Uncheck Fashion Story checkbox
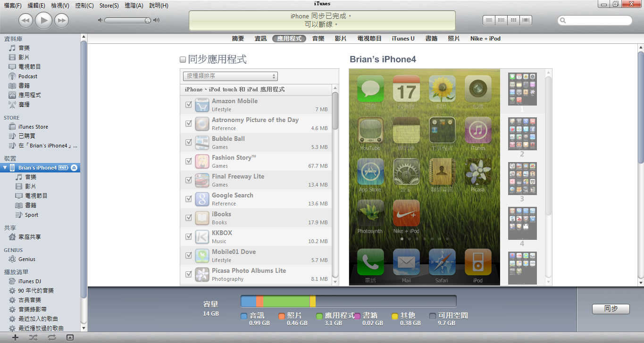644x343 pixels. click(189, 161)
